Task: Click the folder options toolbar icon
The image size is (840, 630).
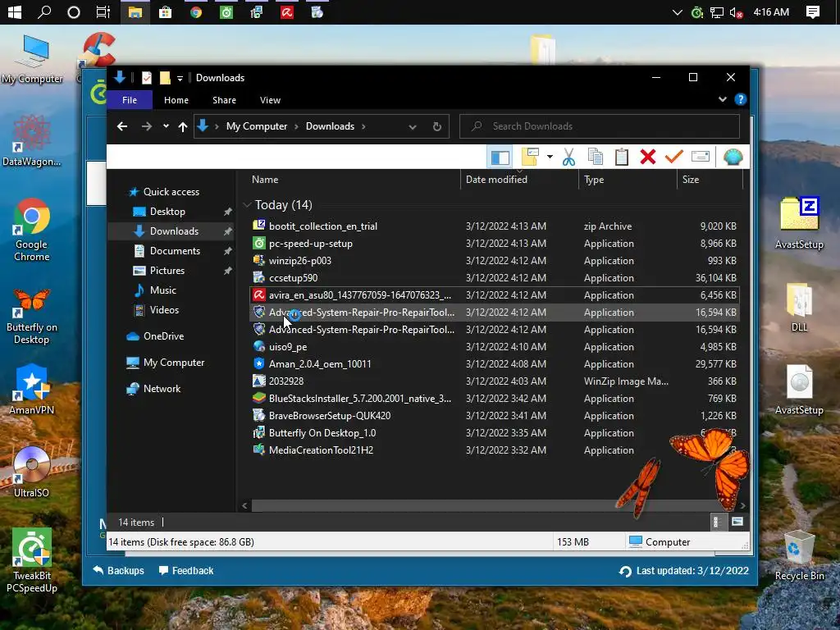Action: point(530,157)
